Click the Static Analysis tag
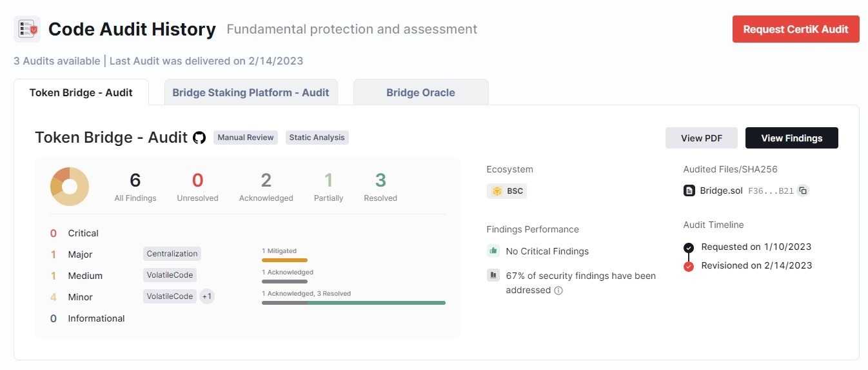The width and height of the screenshot is (868, 370). tap(317, 138)
